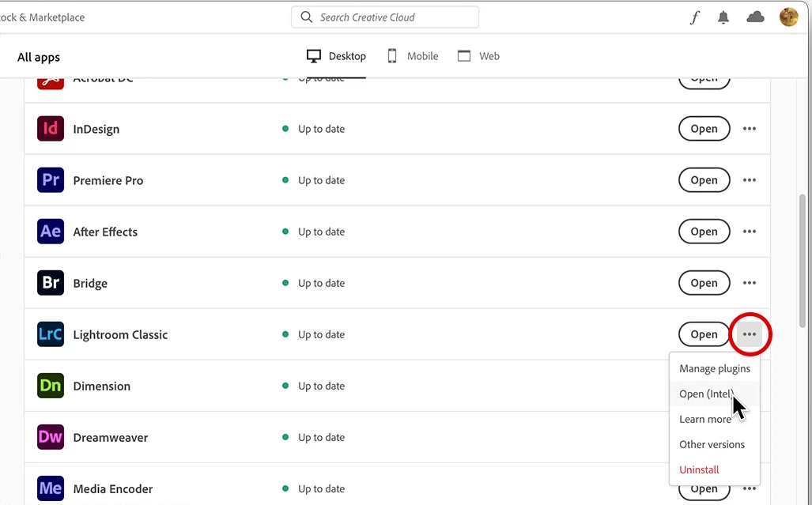This screenshot has height=505, width=812.
Task: Click the search magnifier icon
Action: click(307, 17)
